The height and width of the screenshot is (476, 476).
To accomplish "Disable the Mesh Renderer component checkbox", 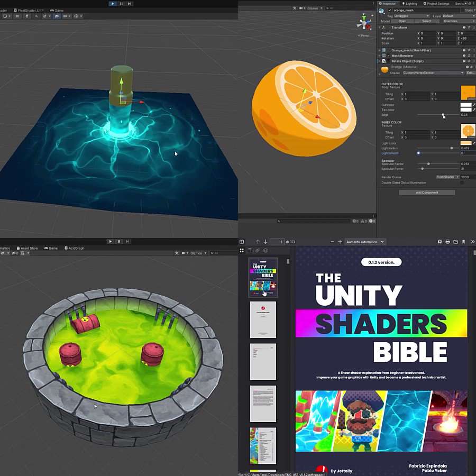I will [388, 56].
